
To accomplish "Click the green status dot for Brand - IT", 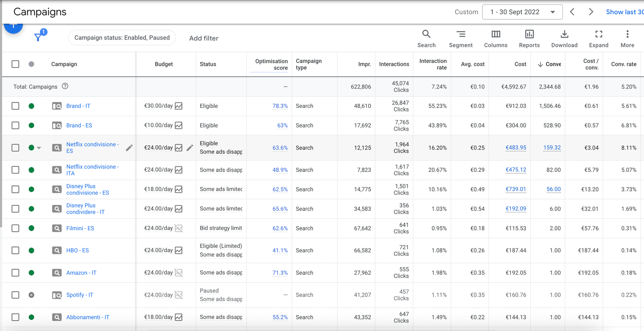I will pyautogui.click(x=31, y=106).
